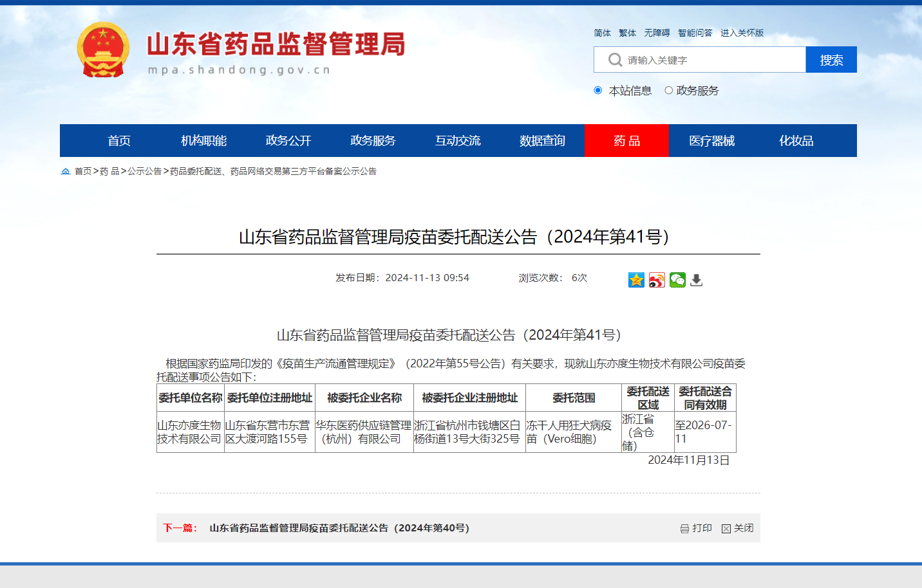Enter 关怀版 accessibility mode

point(742,33)
